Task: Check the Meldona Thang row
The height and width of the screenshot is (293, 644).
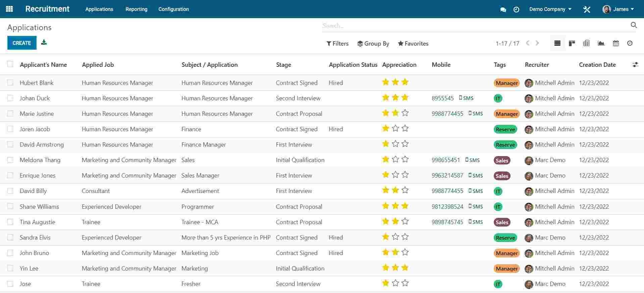Action: pos(10,160)
